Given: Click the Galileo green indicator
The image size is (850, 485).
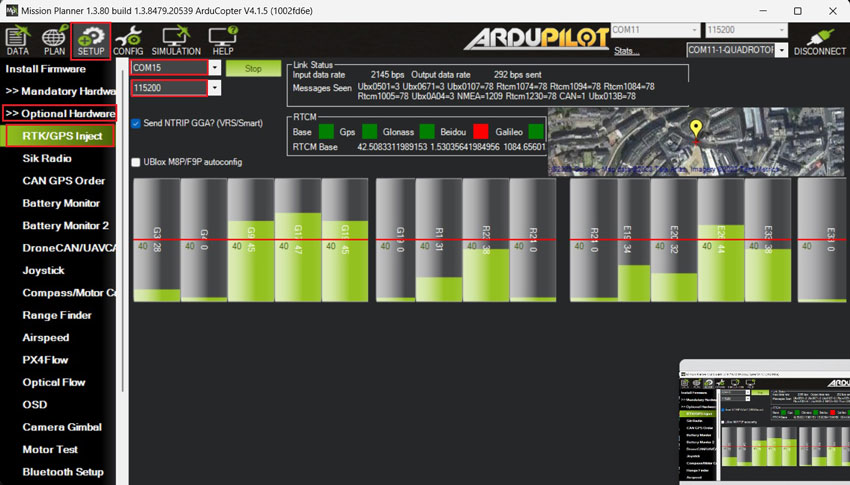Looking at the screenshot, I should pyautogui.click(x=536, y=132).
